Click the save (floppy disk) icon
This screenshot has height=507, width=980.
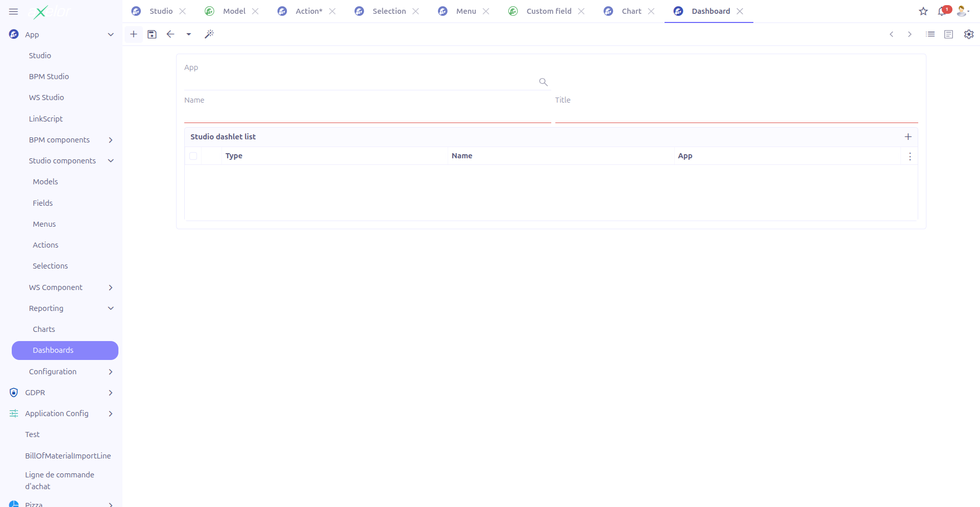(152, 34)
